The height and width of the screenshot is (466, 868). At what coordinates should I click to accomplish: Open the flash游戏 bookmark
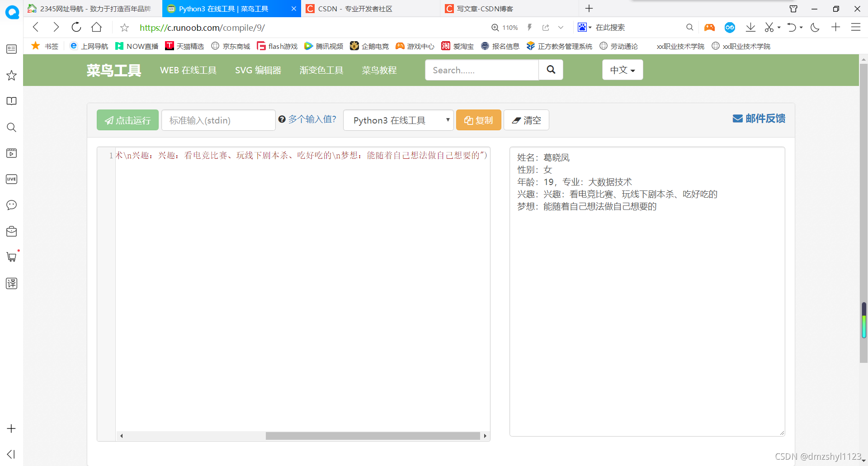(x=277, y=46)
